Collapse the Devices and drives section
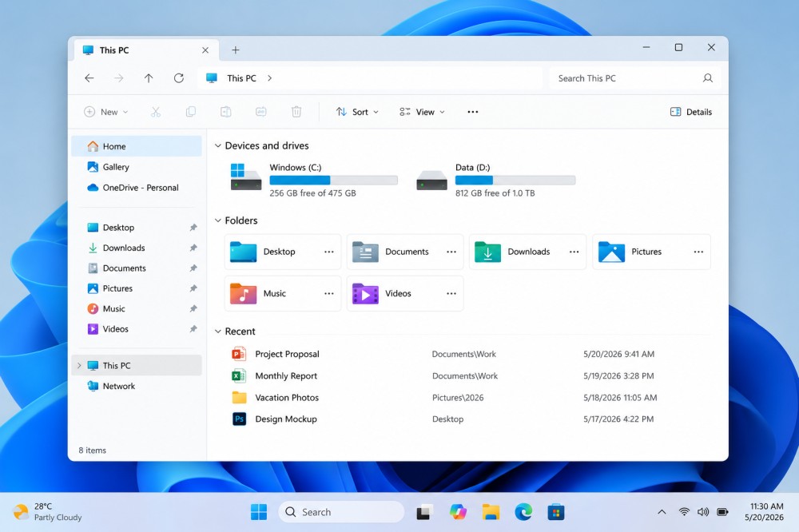 tap(217, 145)
